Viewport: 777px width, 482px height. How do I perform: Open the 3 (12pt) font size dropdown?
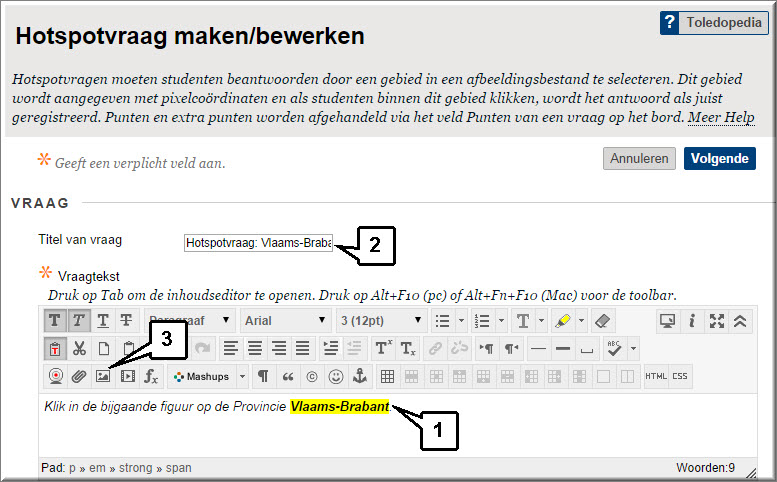click(x=381, y=321)
